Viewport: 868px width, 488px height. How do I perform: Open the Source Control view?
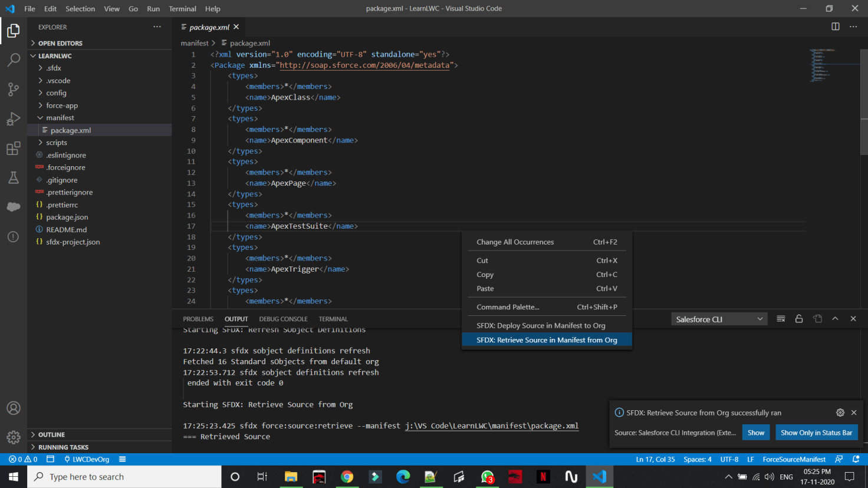pos(13,89)
